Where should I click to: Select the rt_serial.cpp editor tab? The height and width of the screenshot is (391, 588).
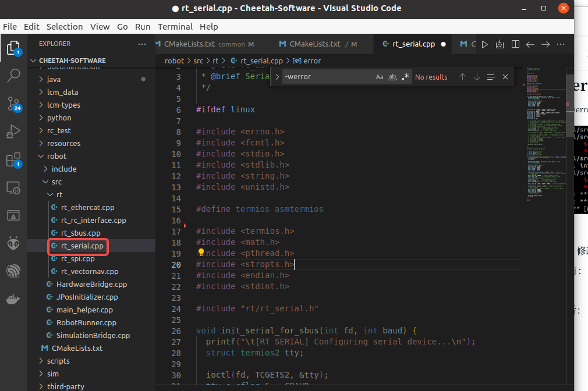[413, 44]
